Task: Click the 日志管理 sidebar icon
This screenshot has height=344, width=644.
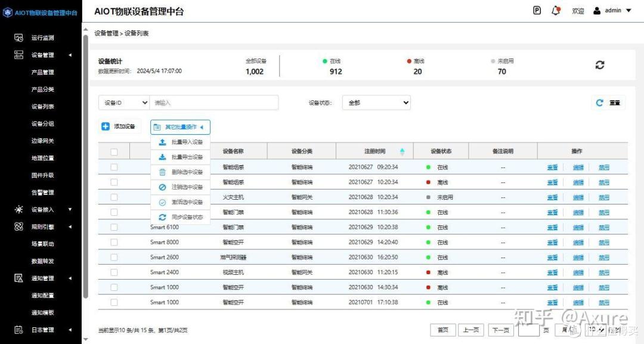Action: [18, 330]
